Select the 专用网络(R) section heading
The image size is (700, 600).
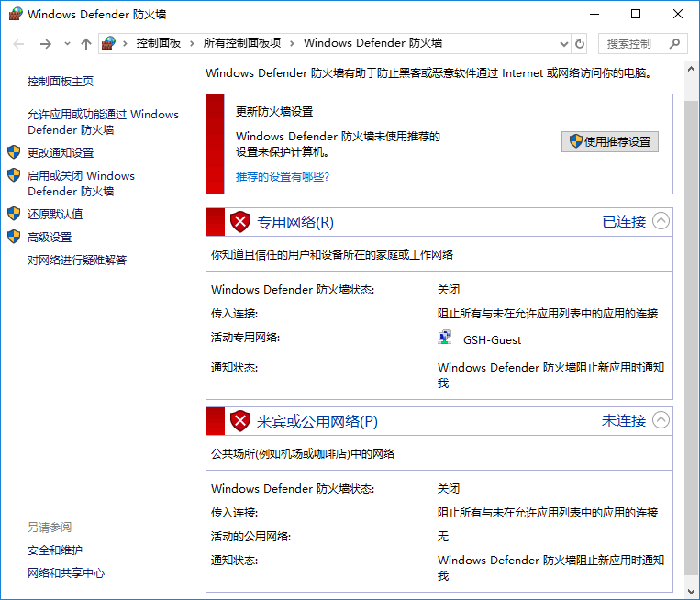click(x=295, y=222)
